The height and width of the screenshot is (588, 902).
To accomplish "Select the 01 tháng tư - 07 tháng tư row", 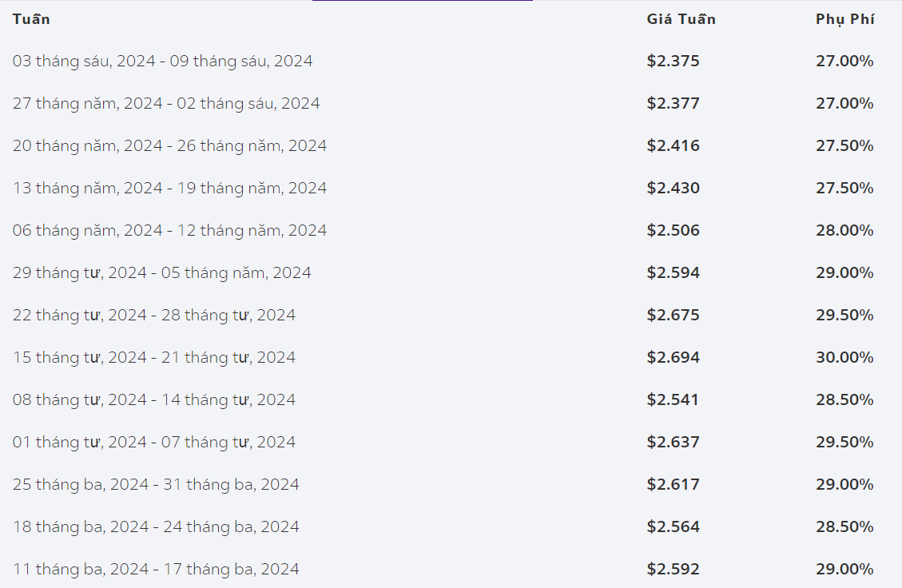I will tap(451, 442).
